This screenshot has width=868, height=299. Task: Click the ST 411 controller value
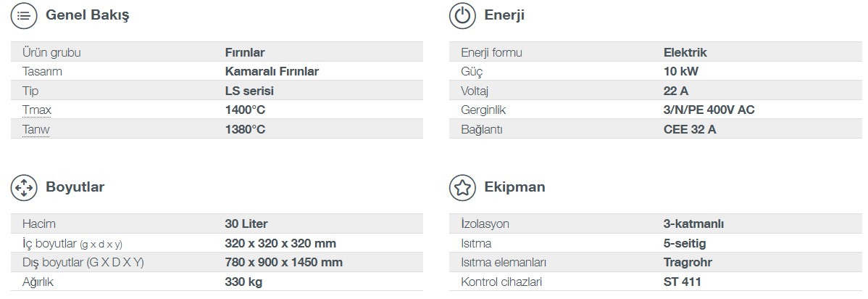point(682,282)
